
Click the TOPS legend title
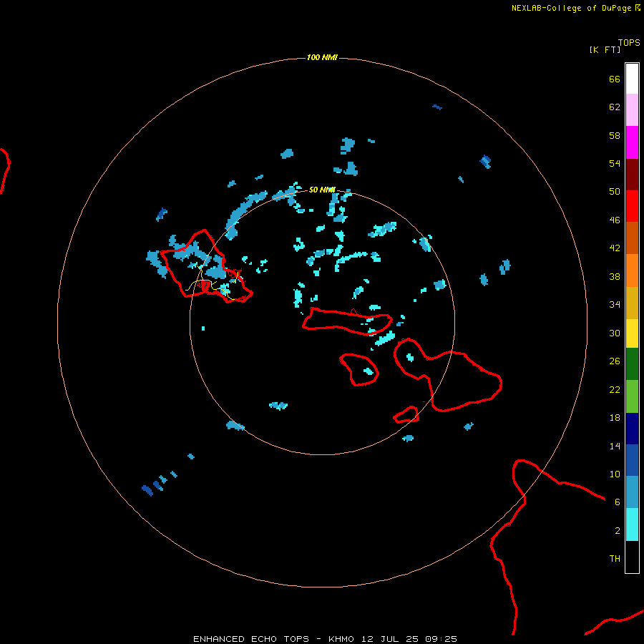629,42
